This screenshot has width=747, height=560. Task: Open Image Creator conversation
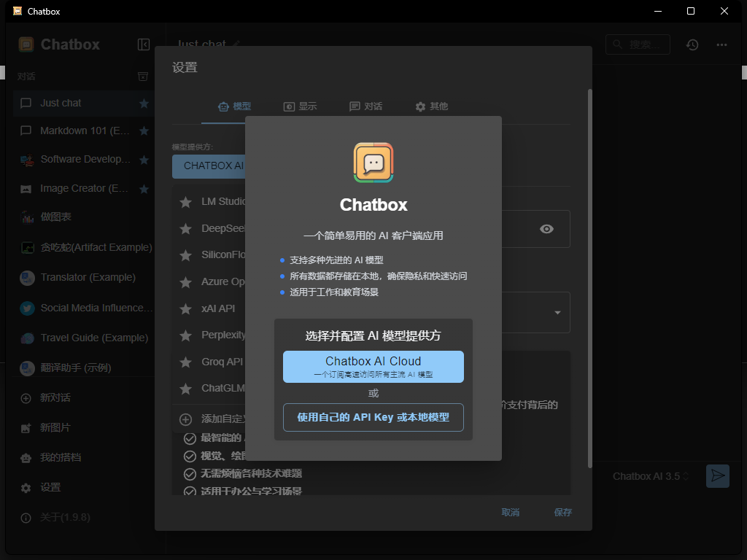pos(84,189)
